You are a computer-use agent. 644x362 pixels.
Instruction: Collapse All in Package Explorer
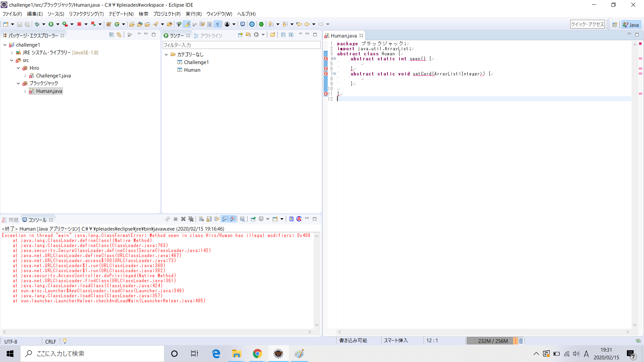[111, 35]
